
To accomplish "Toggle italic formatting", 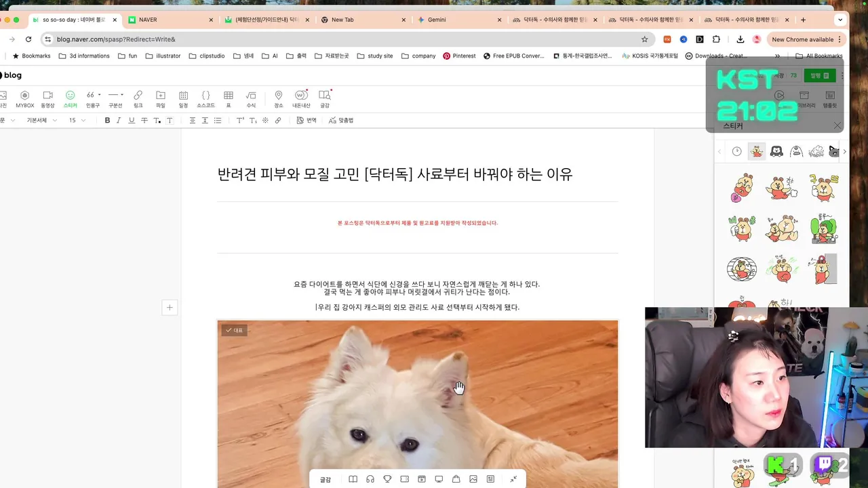I will point(119,120).
